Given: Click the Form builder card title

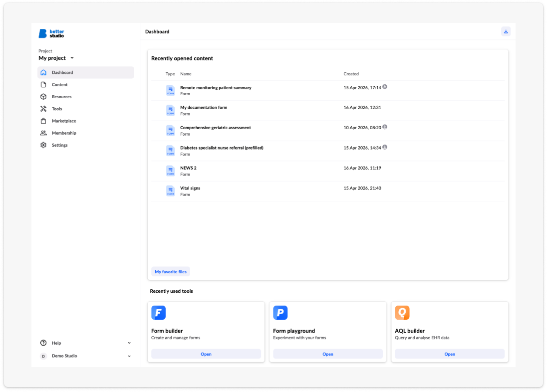Looking at the screenshot, I should pos(167,331).
